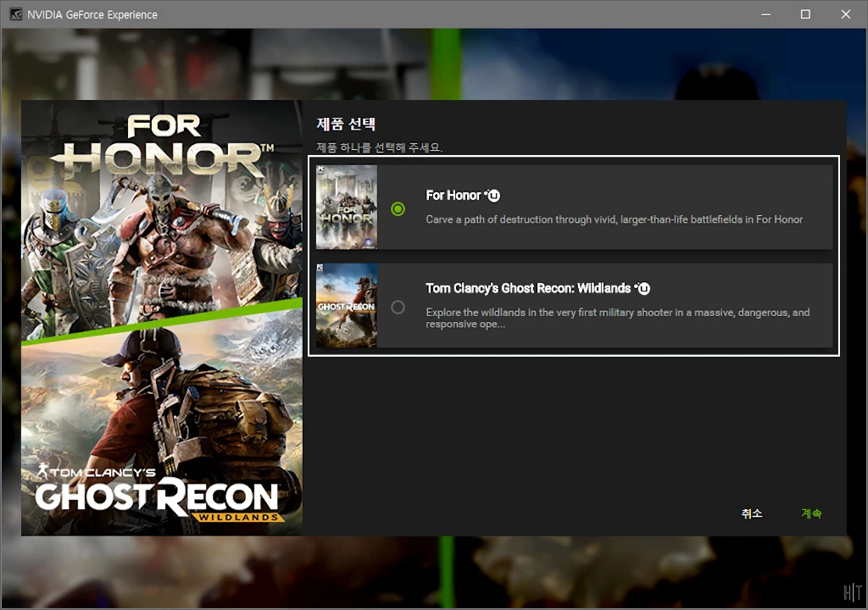This screenshot has height=610, width=868.
Task: Click the For Honor cover thumbnail
Action: (x=347, y=207)
